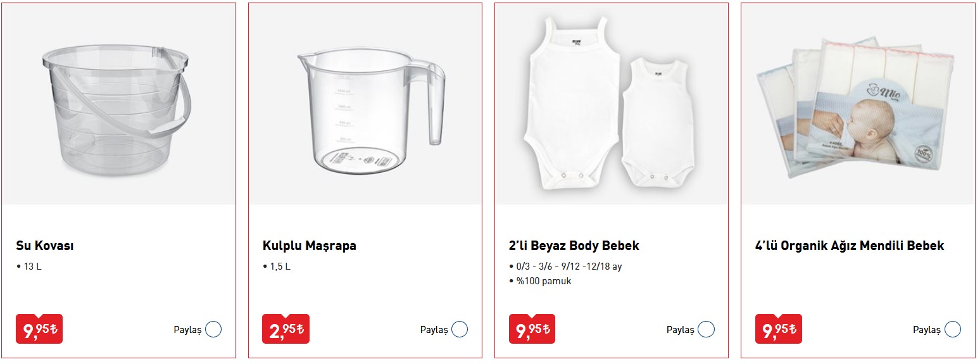
Task: Click the share circle for Su Kovası
Action: point(213,330)
